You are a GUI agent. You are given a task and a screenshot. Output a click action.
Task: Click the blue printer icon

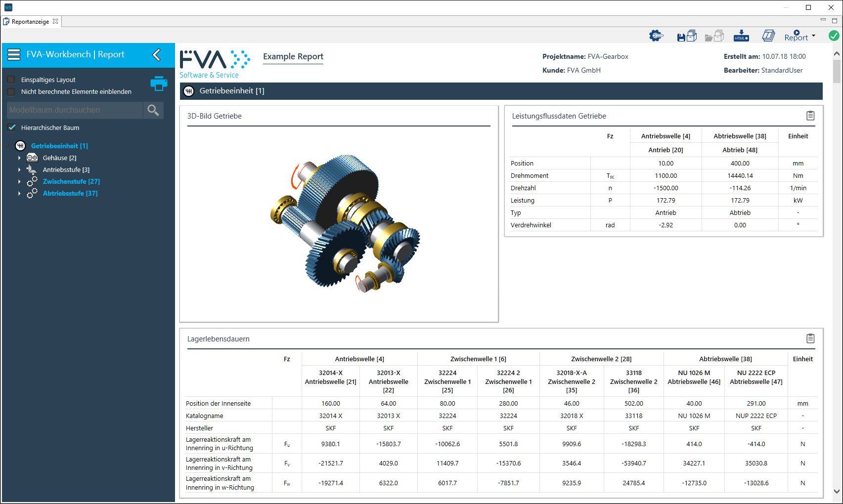click(x=159, y=84)
